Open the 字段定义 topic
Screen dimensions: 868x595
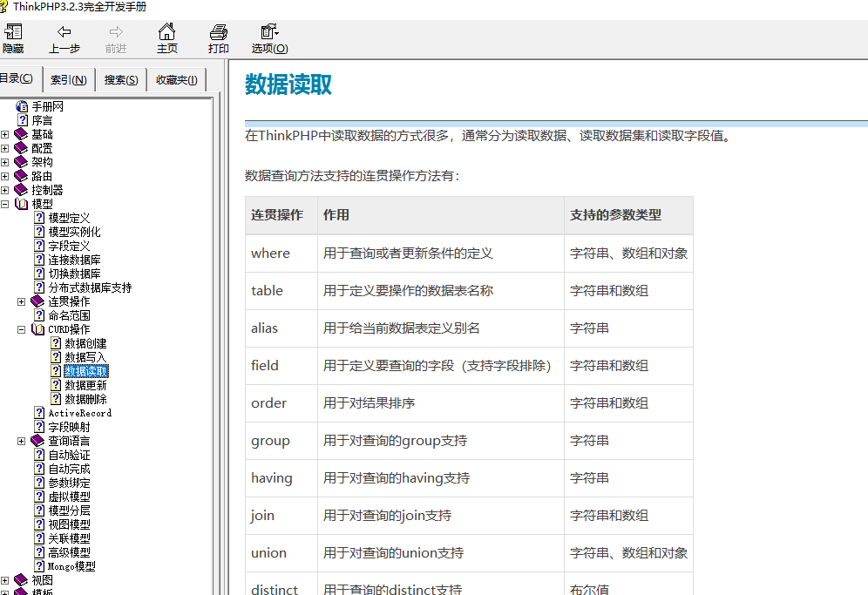point(69,246)
